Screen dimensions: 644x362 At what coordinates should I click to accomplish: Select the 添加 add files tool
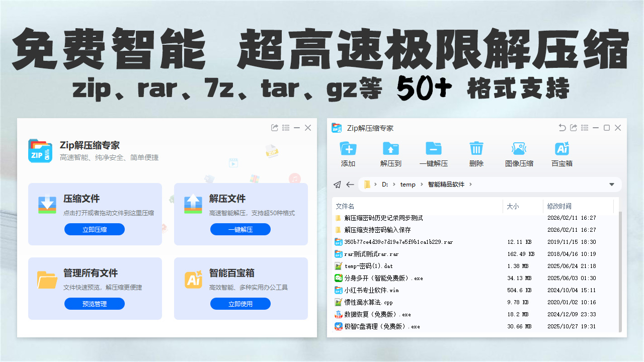coord(348,153)
